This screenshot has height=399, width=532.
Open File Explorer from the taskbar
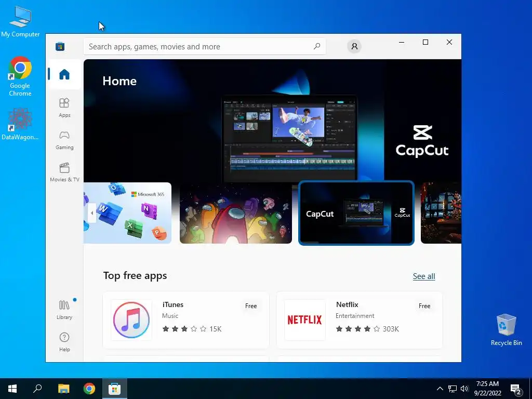[63, 389]
